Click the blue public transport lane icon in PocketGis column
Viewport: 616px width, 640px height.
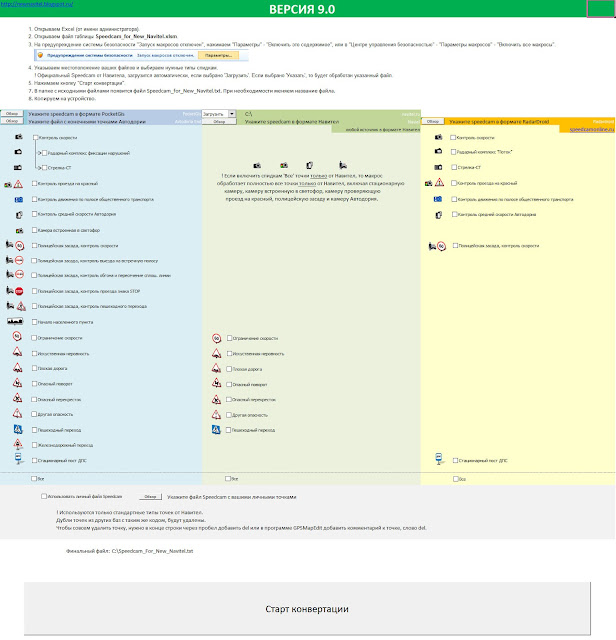19,200
